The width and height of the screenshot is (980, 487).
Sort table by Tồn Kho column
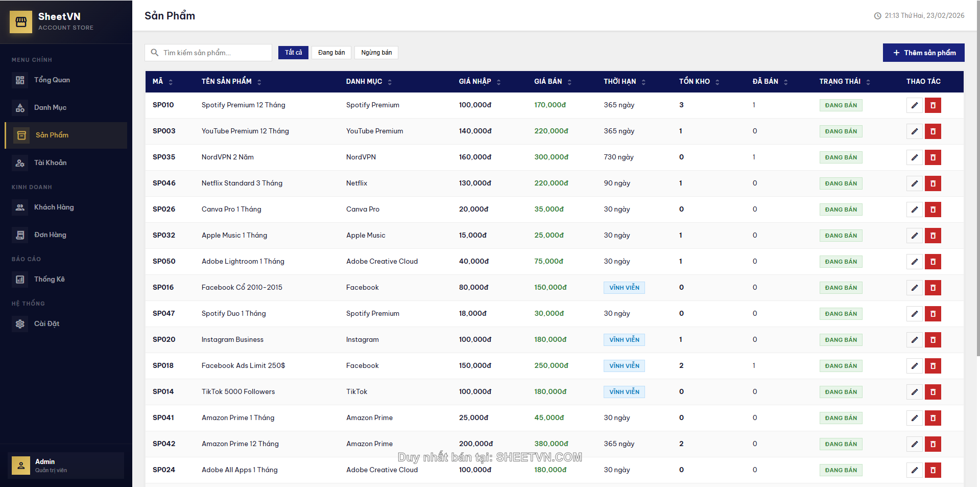tap(699, 82)
